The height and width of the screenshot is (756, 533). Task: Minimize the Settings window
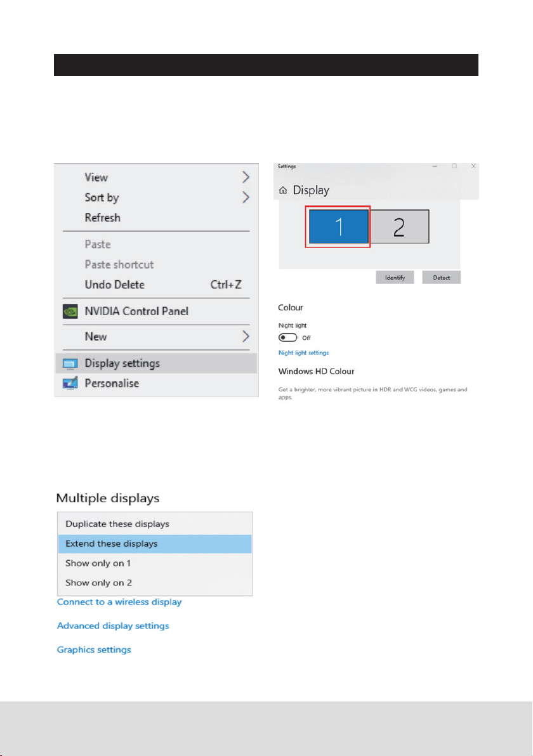pos(435,166)
